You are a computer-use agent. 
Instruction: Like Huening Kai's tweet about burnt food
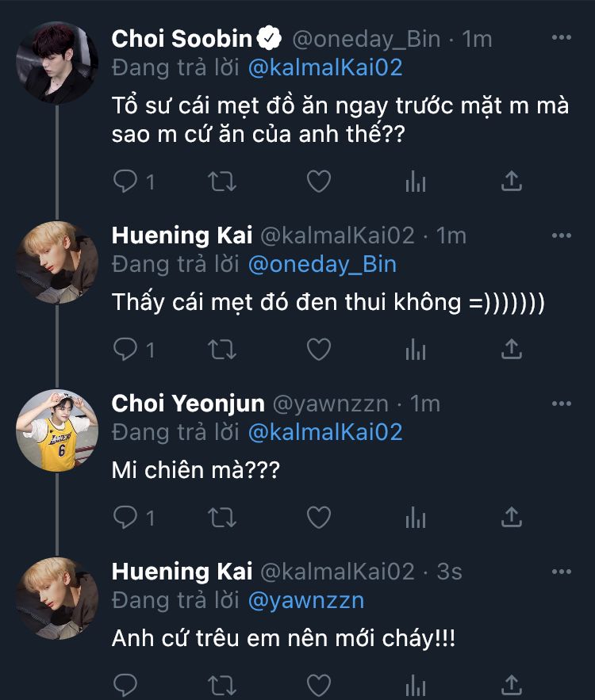coord(318,349)
